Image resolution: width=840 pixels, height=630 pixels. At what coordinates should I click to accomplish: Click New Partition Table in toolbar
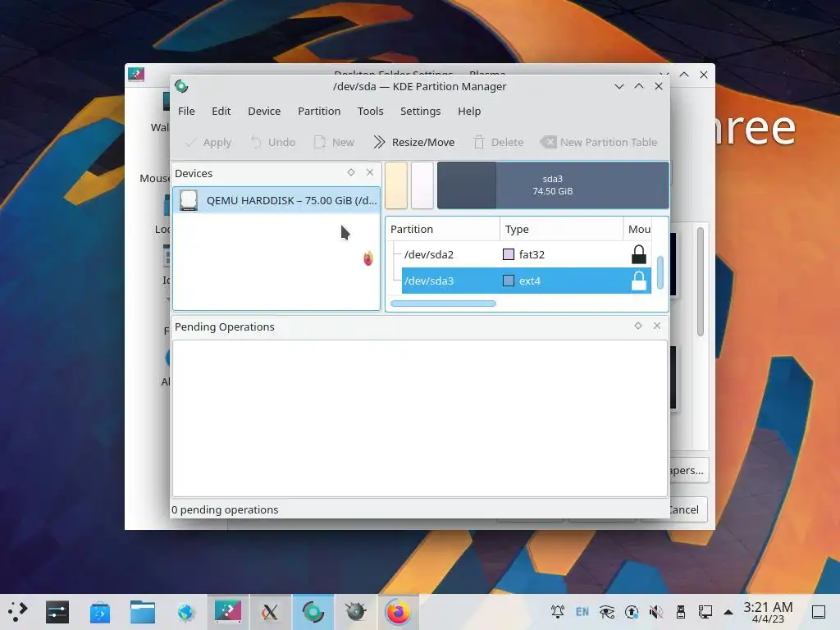point(599,143)
